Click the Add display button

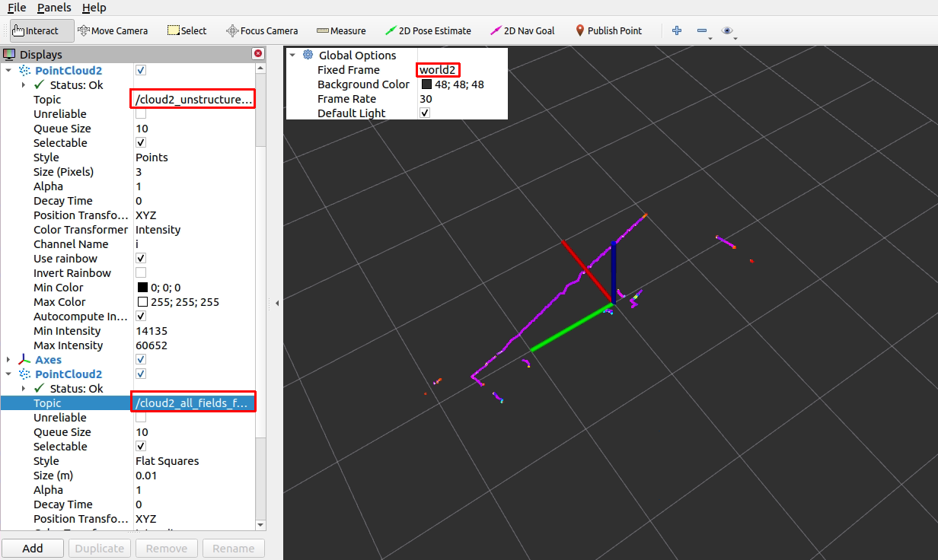[x=33, y=548]
